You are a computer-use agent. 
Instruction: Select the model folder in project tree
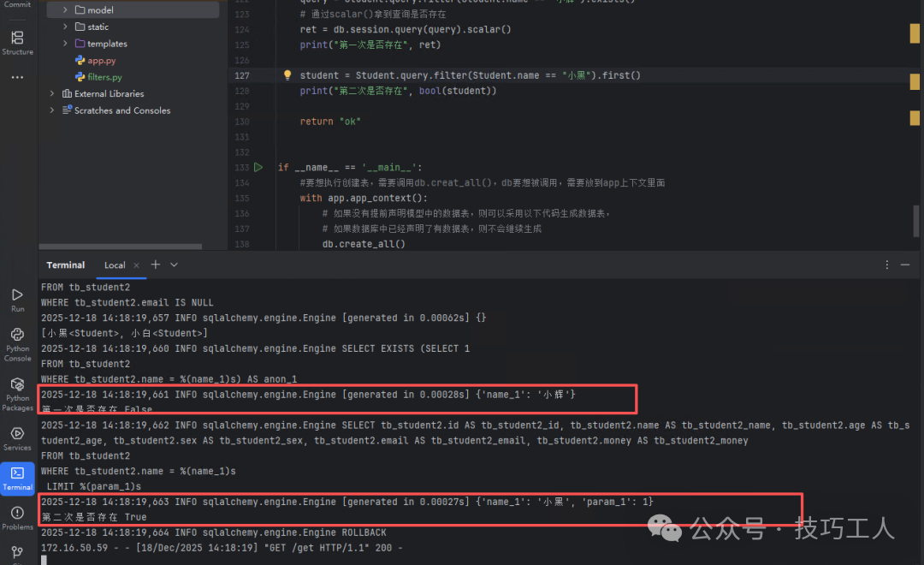(133, 10)
